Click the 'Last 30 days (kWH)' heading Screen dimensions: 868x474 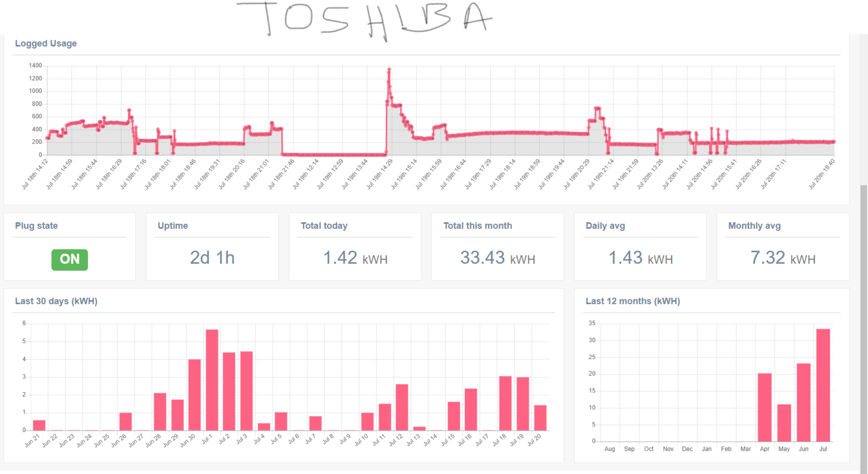click(x=56, y=301)
